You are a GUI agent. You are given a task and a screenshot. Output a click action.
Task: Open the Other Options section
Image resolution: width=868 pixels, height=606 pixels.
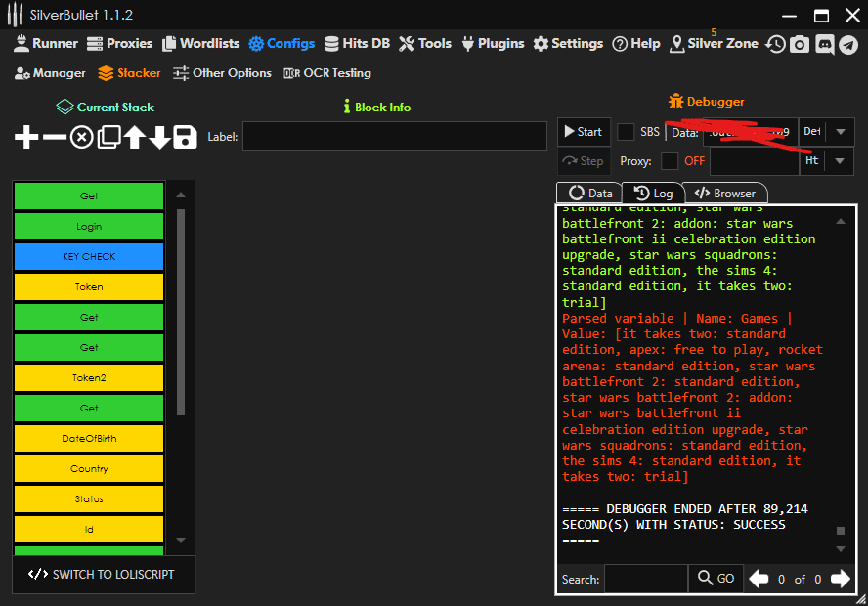[x=222, y=73]
